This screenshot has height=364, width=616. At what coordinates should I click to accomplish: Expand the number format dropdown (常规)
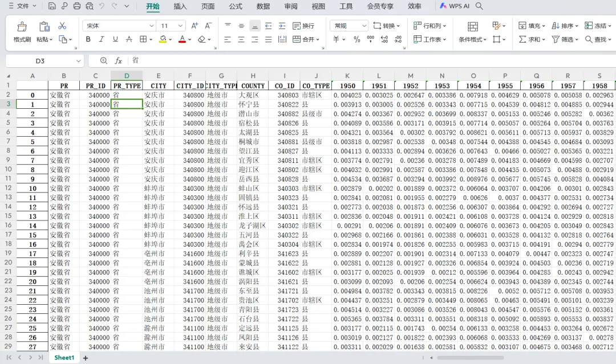coord(364,26)
